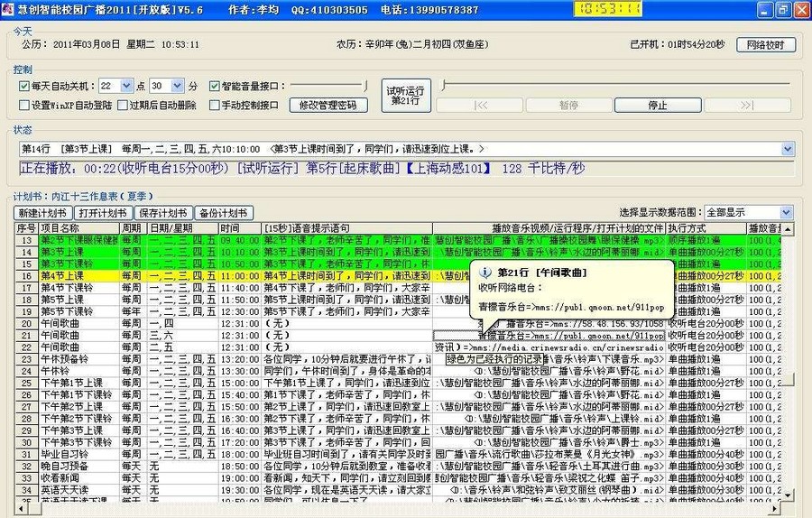Image resolution: width=812 pixels, height=518 pixels.
Task: Click row 22 weekday cell 二,五
Action: point(183,347)
